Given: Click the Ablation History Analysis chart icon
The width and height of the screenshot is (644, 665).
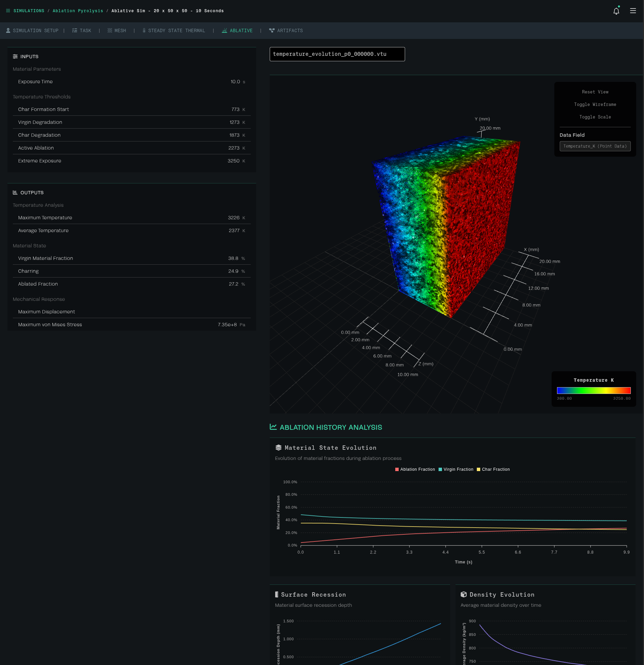Looking at the screenshot, I should pos(273,427).
